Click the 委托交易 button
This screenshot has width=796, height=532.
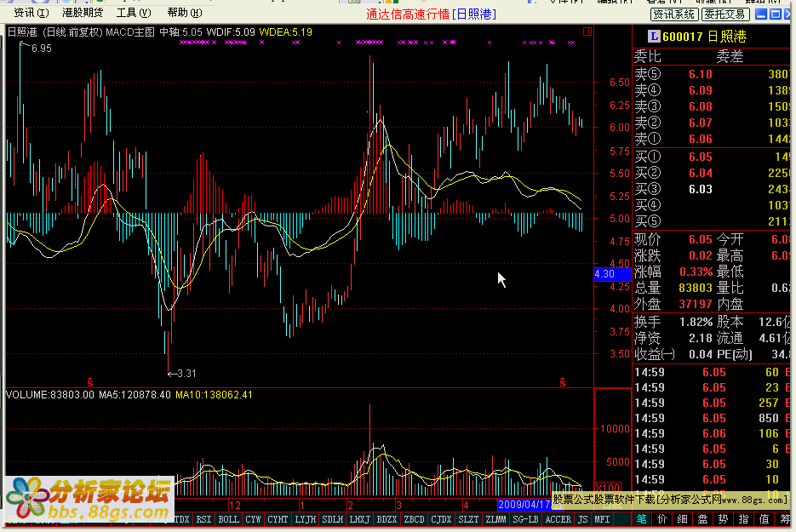(x=724, y=14)
